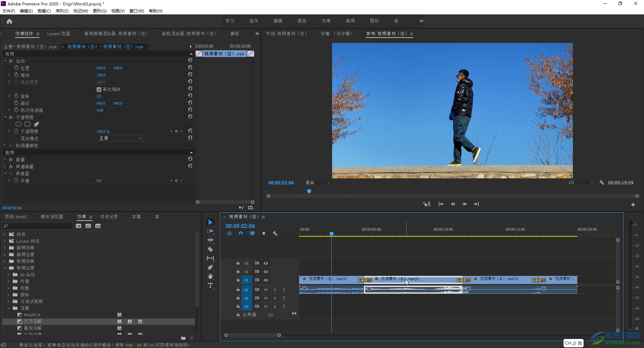Select the Pen tool in toolbar
Viewport: 644px width, 348px height.
pyautogui.click(x=210, y=268)
